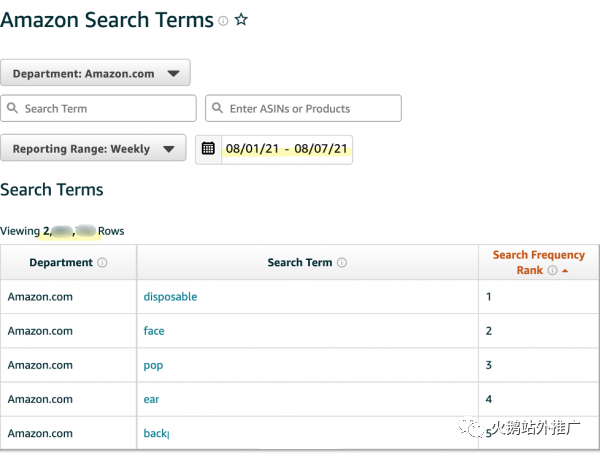The image size is (600, 455).
Task: Click the magnifier icon in Search Term field
Action: coord(12,108)
